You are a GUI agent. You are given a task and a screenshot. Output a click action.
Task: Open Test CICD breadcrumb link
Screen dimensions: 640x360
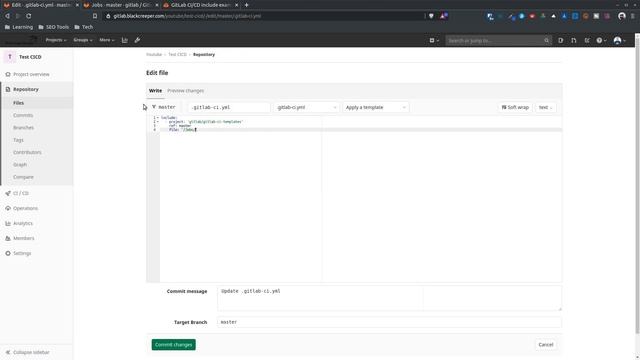178,54
